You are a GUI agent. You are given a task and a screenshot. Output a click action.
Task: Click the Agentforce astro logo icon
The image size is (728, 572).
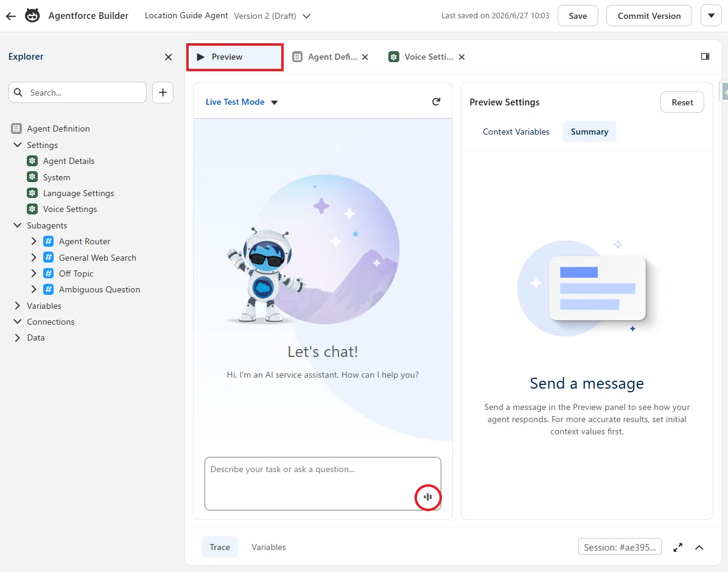[32, 16]
